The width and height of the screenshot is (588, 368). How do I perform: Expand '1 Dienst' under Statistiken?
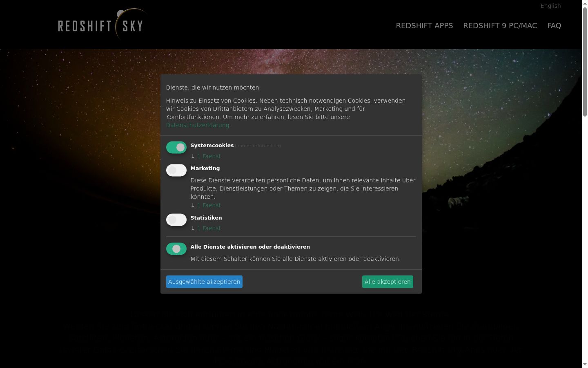tap(209, 228)
